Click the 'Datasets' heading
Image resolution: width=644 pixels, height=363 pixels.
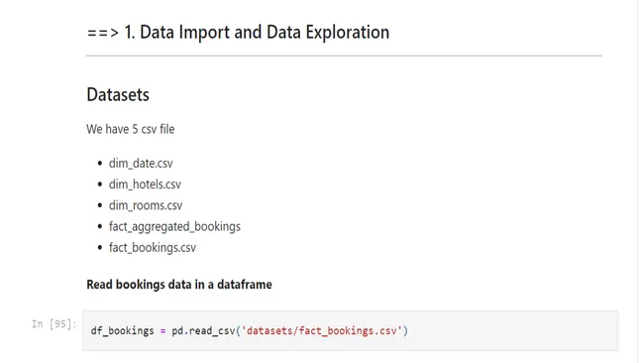point(118,94)
